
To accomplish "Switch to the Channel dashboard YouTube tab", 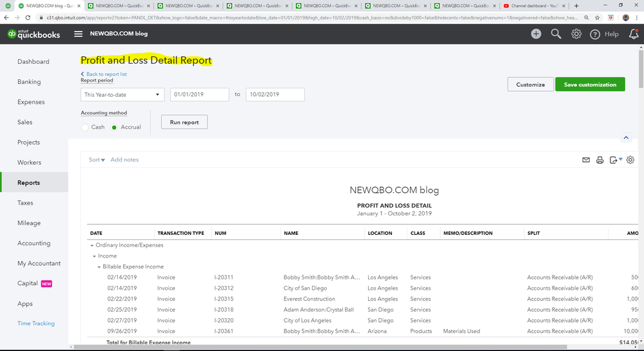I will coord(534,6).
